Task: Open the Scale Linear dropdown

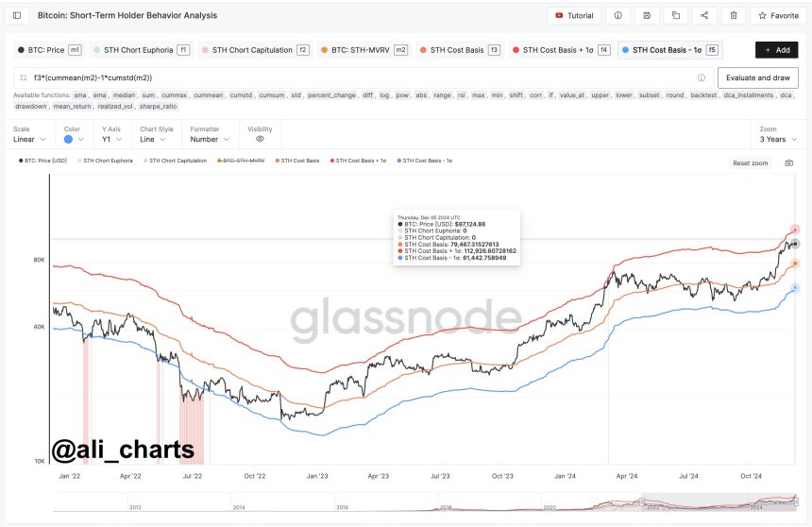Action: (x=28, y=139)
